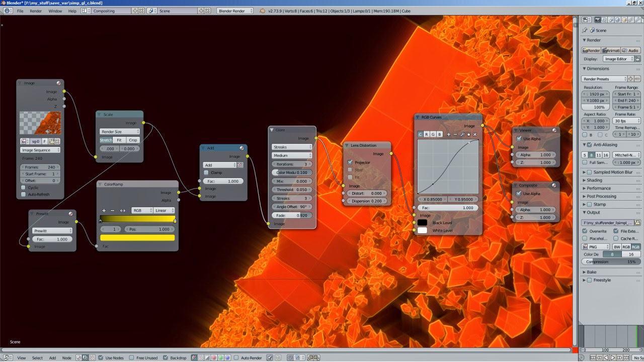The image size is (644, 362).
Task: Toggle the Backdrop checkbox
Action: click(166, 358)
